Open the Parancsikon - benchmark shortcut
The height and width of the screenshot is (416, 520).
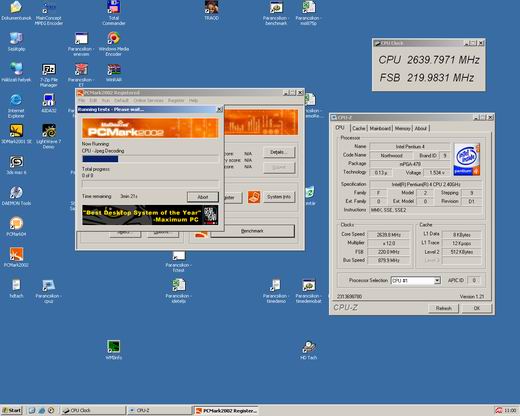click(276, 13)
